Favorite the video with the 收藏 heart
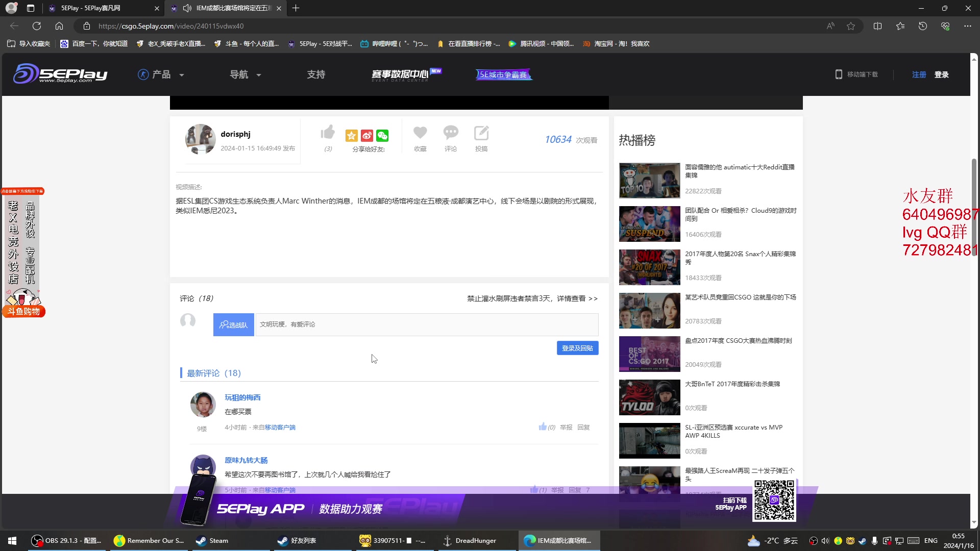 [420, 132]
